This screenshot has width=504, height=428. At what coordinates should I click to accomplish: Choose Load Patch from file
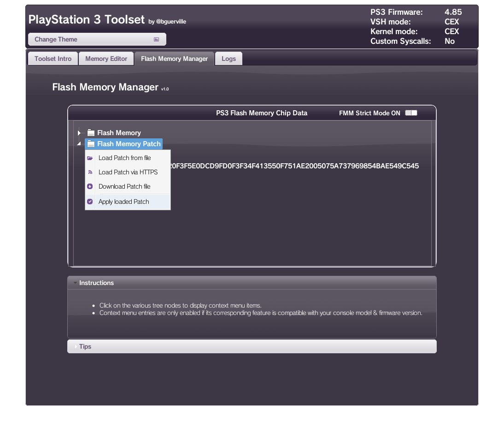[x=128, y=158]
